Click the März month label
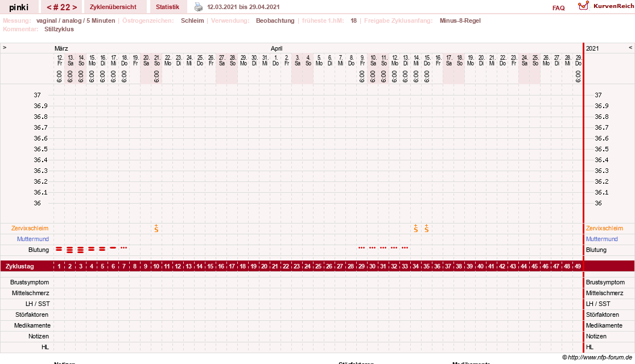The image size is (635, 364). click(x=61, y=48)
